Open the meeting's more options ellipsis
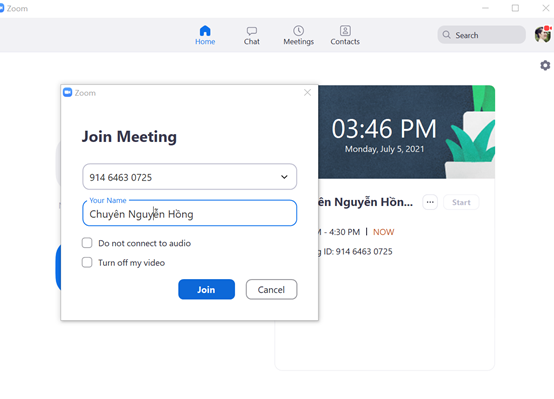 pyautogui.click(x=430, y=202)
